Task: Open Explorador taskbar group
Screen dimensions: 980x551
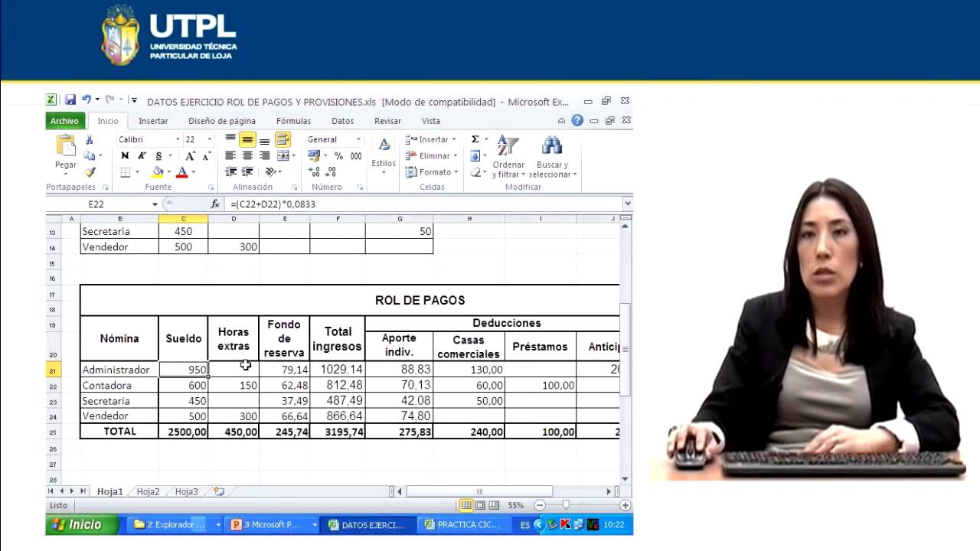Action: pos(175,525)
